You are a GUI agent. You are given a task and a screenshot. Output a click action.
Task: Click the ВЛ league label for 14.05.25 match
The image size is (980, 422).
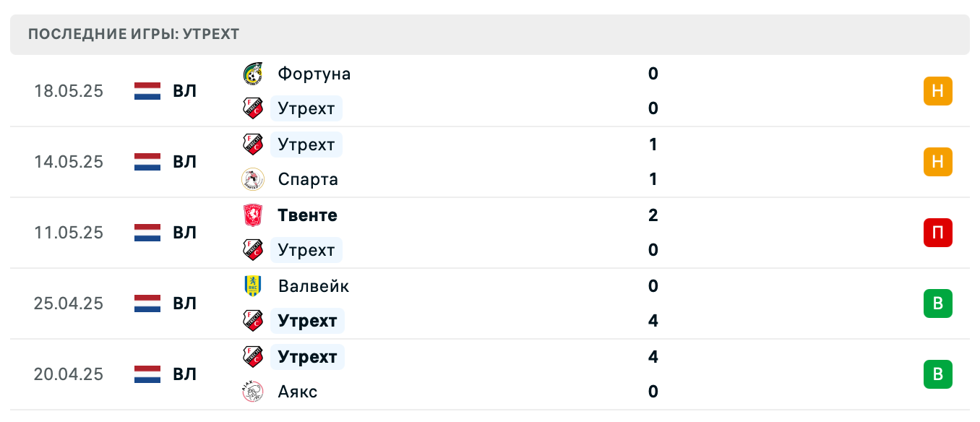coord(185,162)
